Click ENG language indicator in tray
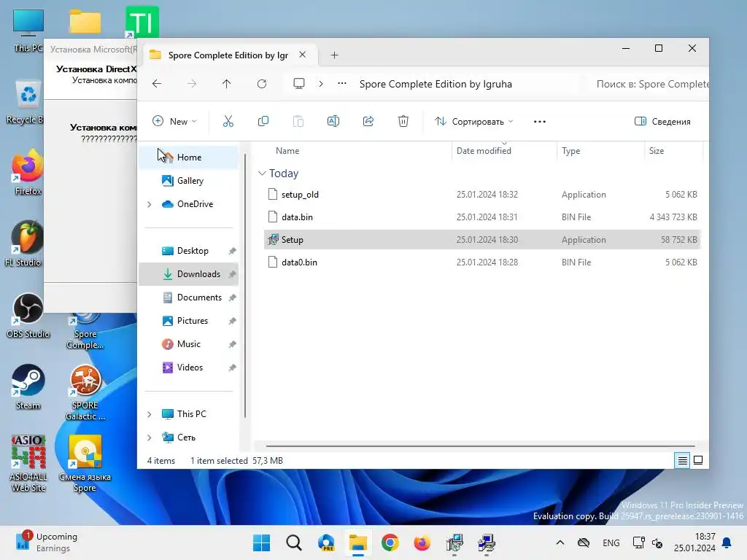 [x=611, y=542]
